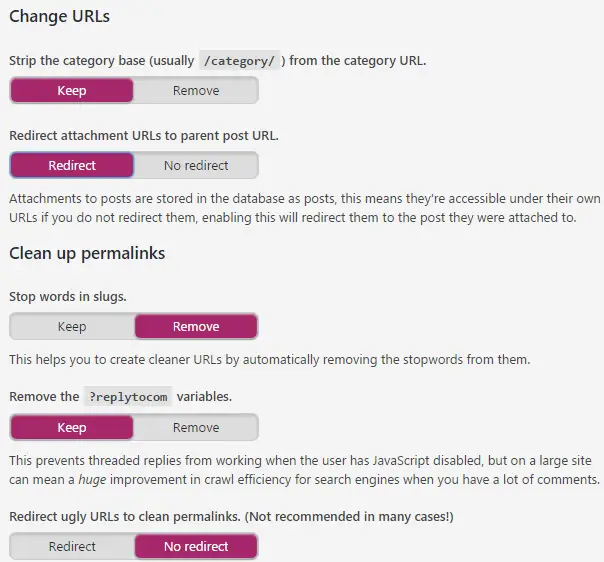Select Remove for stop words in slugs
The width and height of the screenshot is (604, 562).
tap(196, 327)
